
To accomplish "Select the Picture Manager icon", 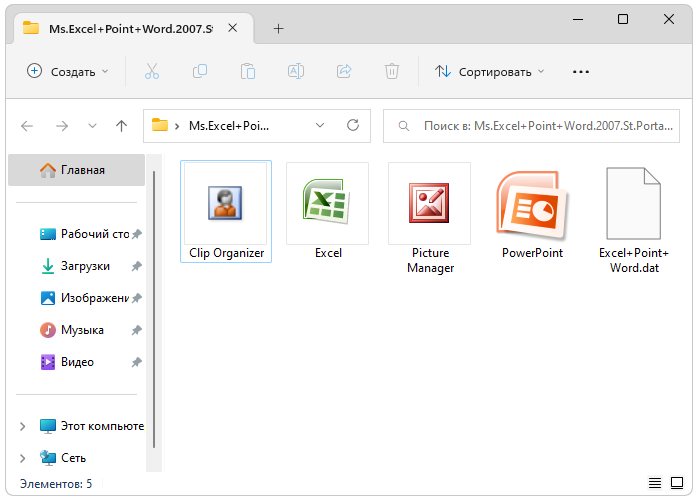I will pos(430,218).
